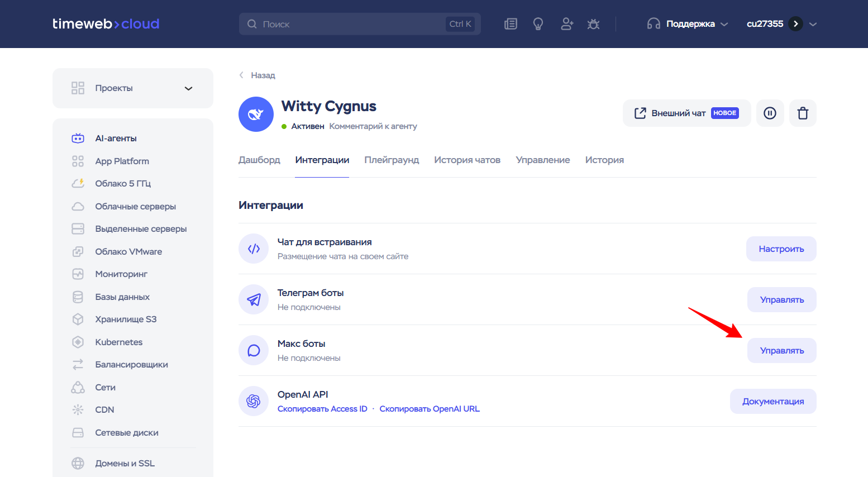Open the news feed icon in header
This screenshot has width=868, height=477.
click(511, 24)
